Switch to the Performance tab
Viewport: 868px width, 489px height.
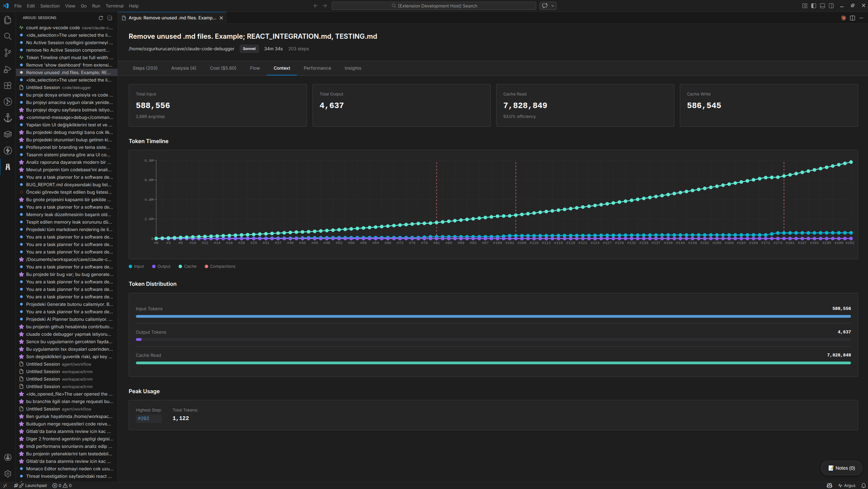coord(317,68)
